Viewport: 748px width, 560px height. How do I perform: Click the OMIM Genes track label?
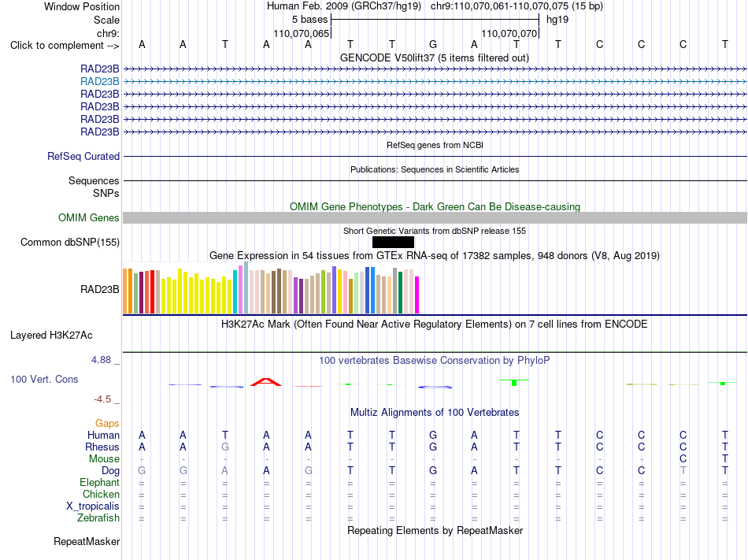pyautogui.click(x=88, y=218)
